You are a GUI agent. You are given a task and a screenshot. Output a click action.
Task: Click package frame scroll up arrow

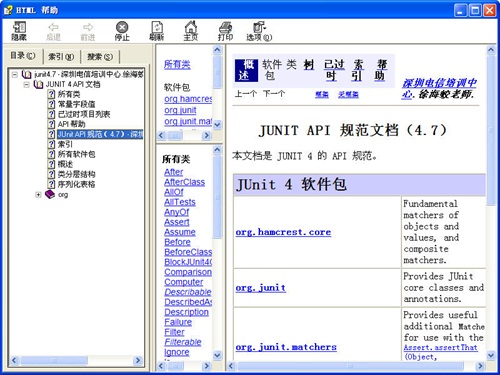(217, 50)
